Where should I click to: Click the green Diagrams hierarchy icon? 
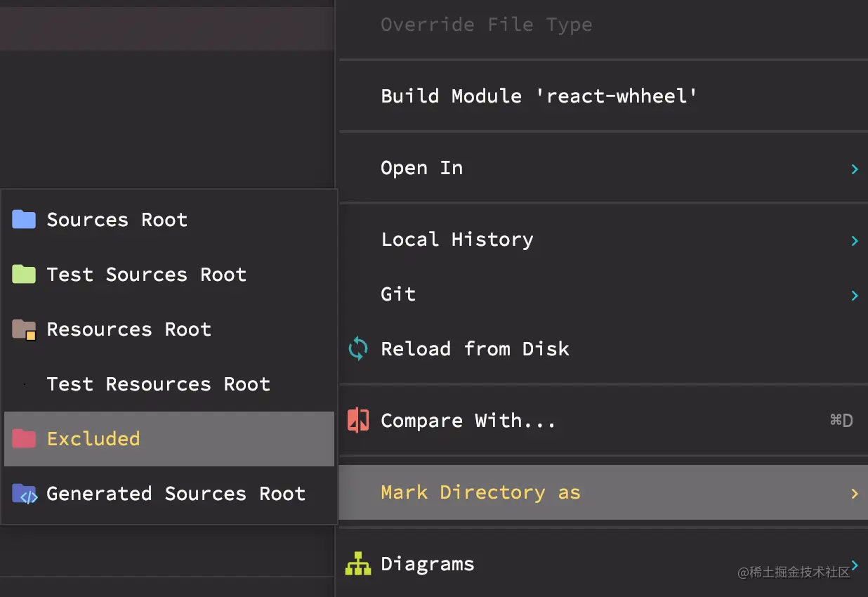(x=358, y=564)
